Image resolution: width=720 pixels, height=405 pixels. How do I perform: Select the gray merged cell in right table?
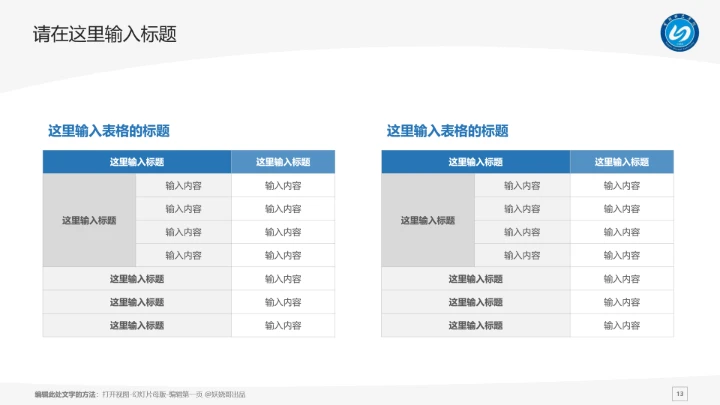[x=428, y=220]
